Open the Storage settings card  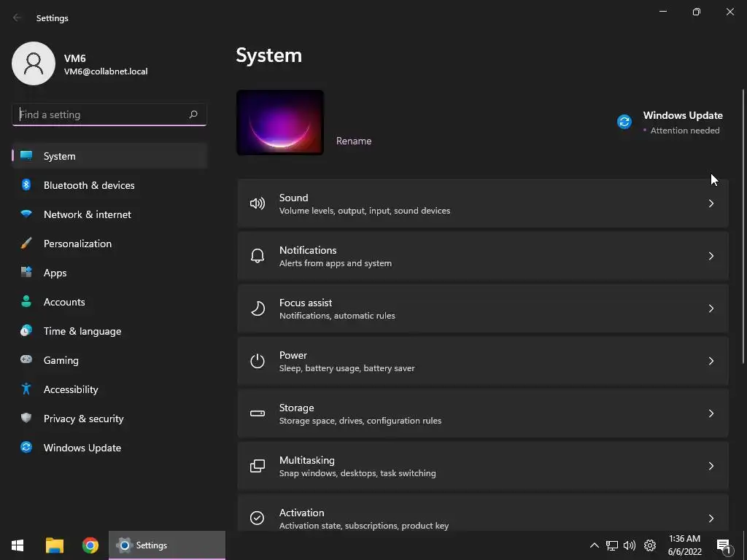point(483,413)
